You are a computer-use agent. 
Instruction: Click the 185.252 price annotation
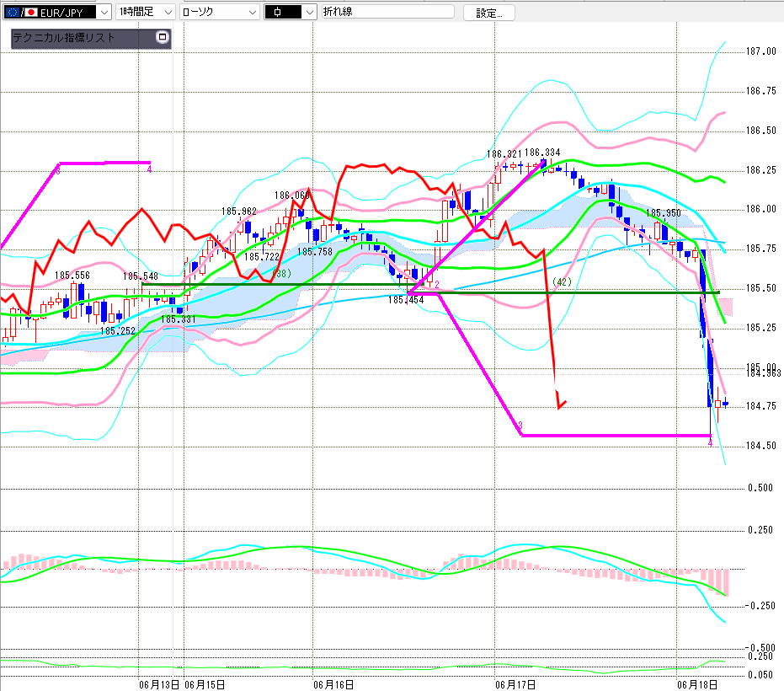tap(118, 331)
